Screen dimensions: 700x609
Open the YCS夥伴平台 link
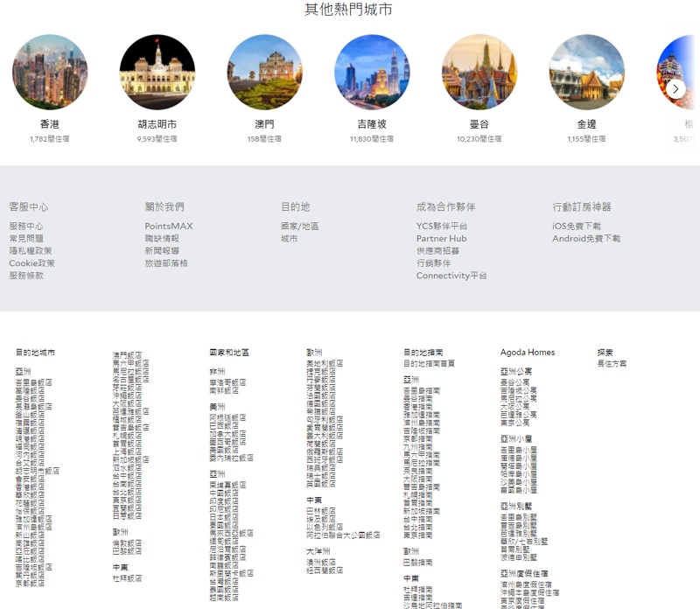point(442,226)
